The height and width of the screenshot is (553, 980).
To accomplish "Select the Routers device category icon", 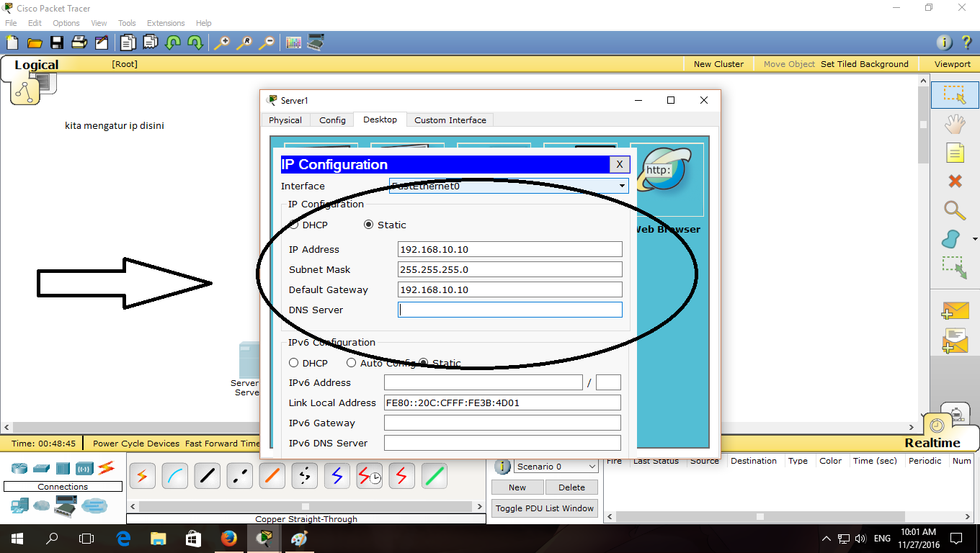I will click(19, 468).
